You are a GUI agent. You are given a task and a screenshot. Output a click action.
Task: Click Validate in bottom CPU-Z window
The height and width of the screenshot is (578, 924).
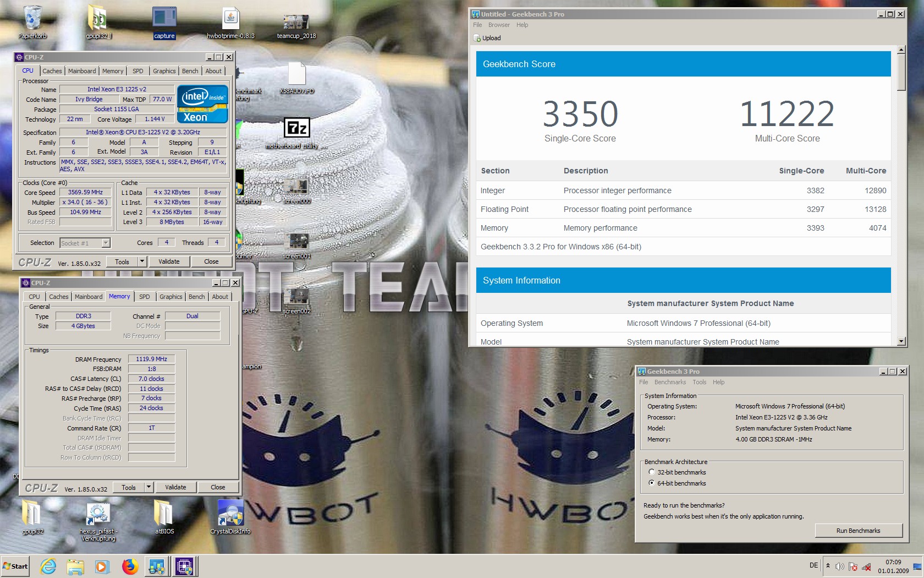tap(175, 487)
